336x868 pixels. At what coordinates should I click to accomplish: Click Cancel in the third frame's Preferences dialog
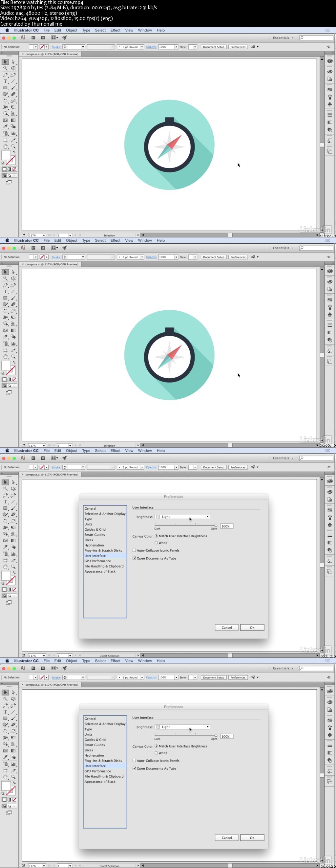[x=227, y=627]
